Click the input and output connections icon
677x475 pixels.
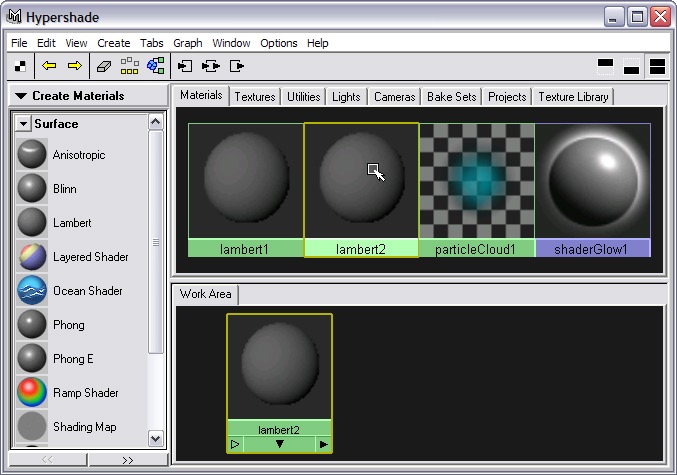tap(210, 66)
